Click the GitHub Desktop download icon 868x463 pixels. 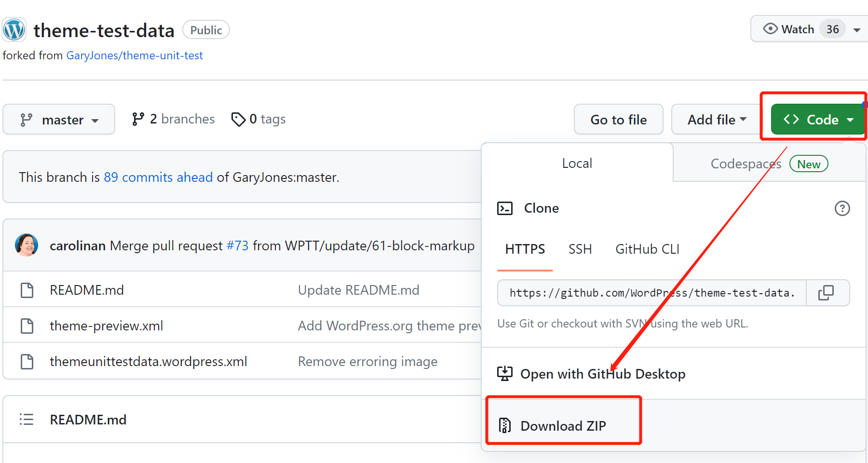[x=504, y=374]
